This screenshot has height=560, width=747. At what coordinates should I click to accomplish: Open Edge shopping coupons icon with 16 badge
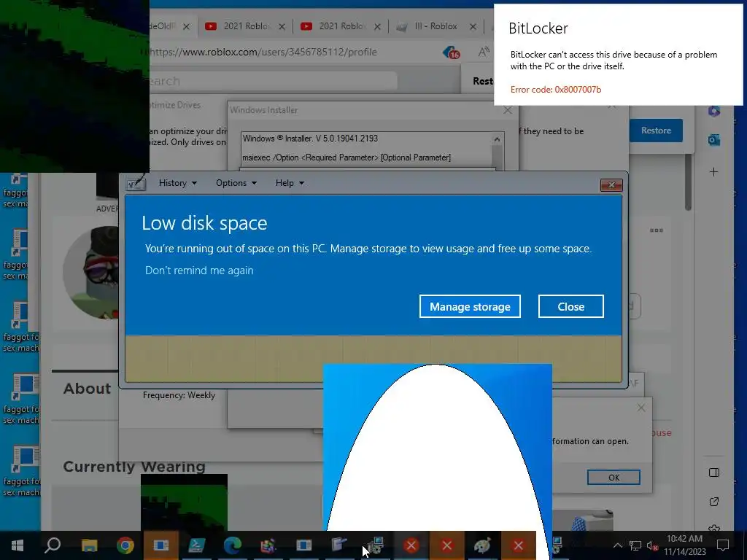click(451, 52)
